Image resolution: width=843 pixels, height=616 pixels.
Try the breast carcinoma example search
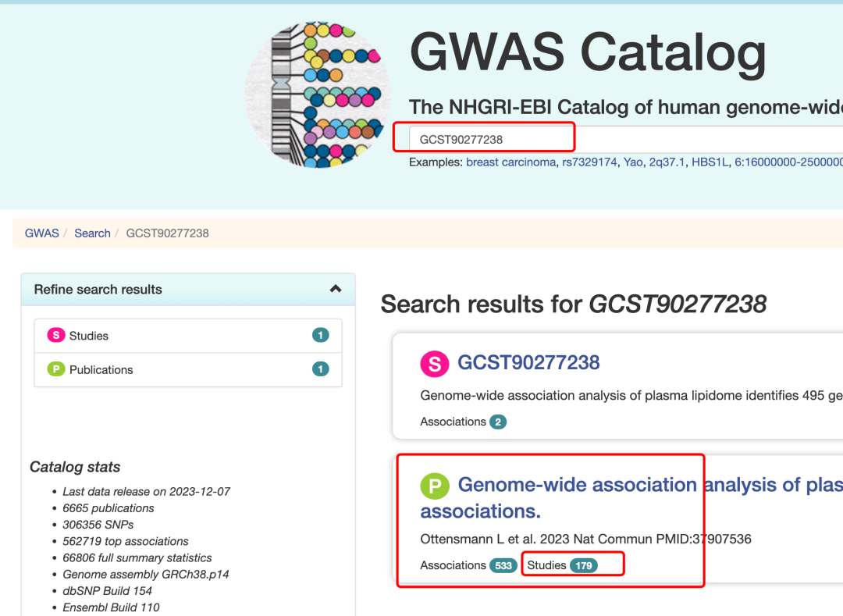(x=510, y=162)
